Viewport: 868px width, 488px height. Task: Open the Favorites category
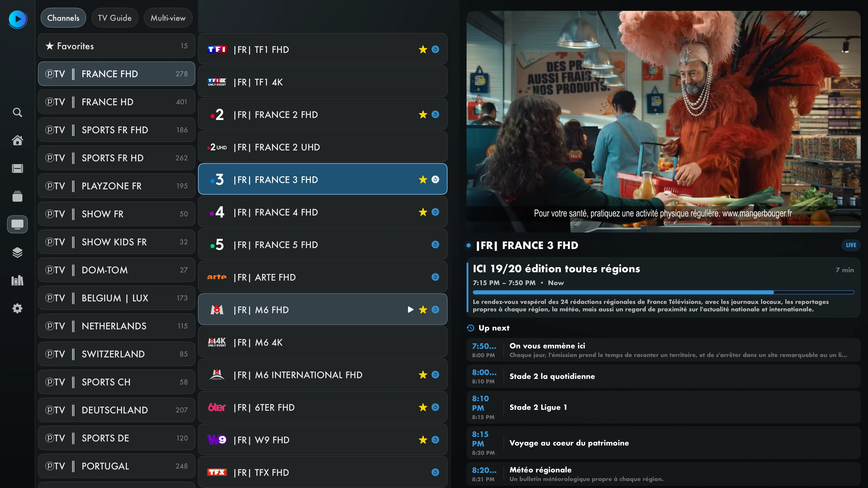point(117,46)
